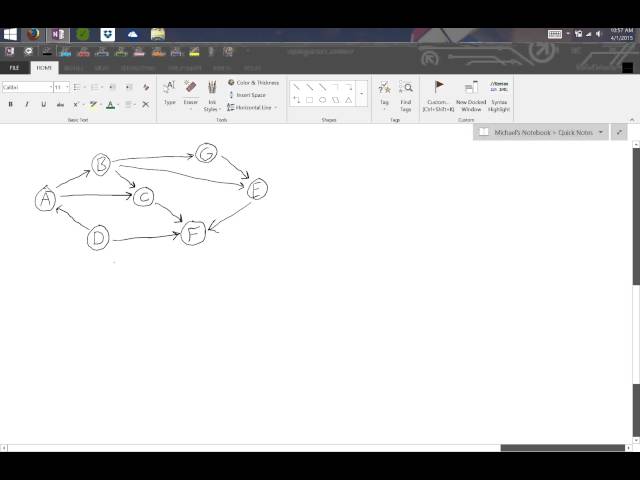Open Ink Styles pens

pyautogui.click(x=212, y=96)
